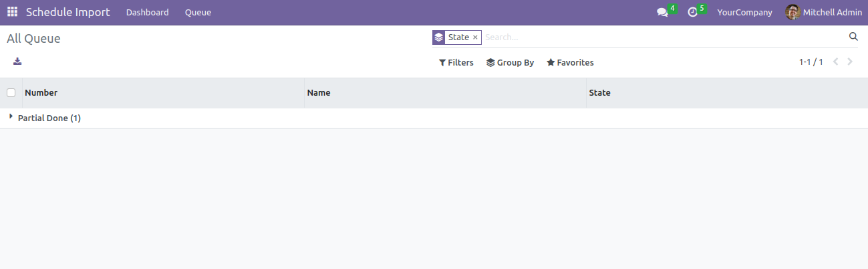Open the activities clock icon
The height and width of the screenshot is (269, 868).
(x=692, y=13)
